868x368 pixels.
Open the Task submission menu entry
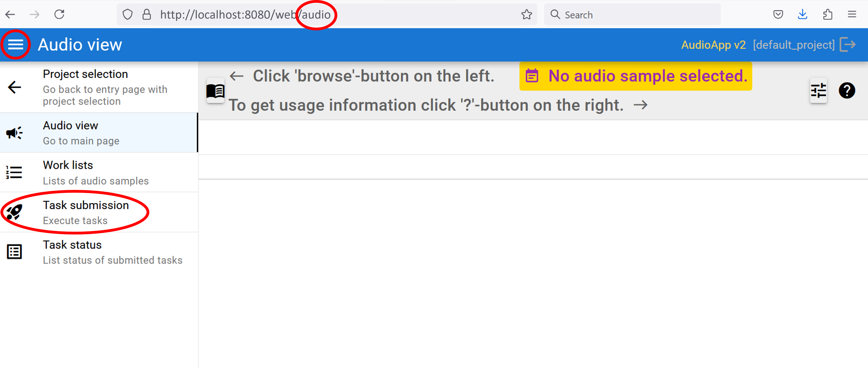[99, 212]
